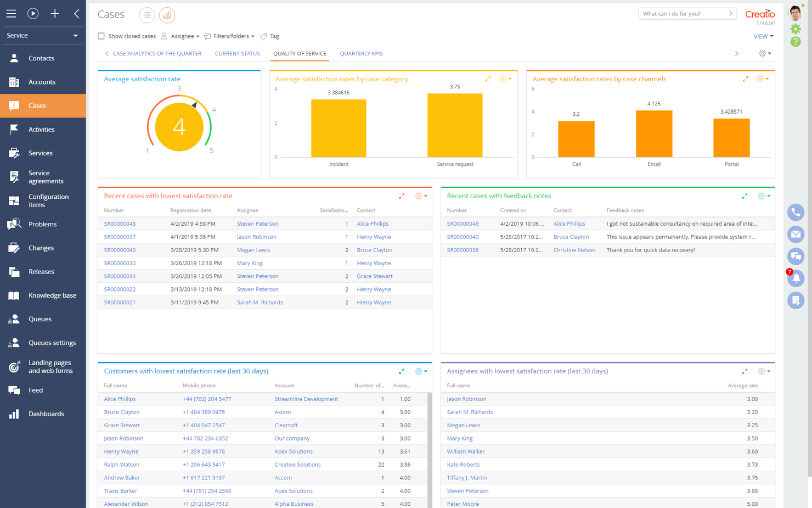Switch to list view of Cases
812x508 pixels.
coord(146,15)
